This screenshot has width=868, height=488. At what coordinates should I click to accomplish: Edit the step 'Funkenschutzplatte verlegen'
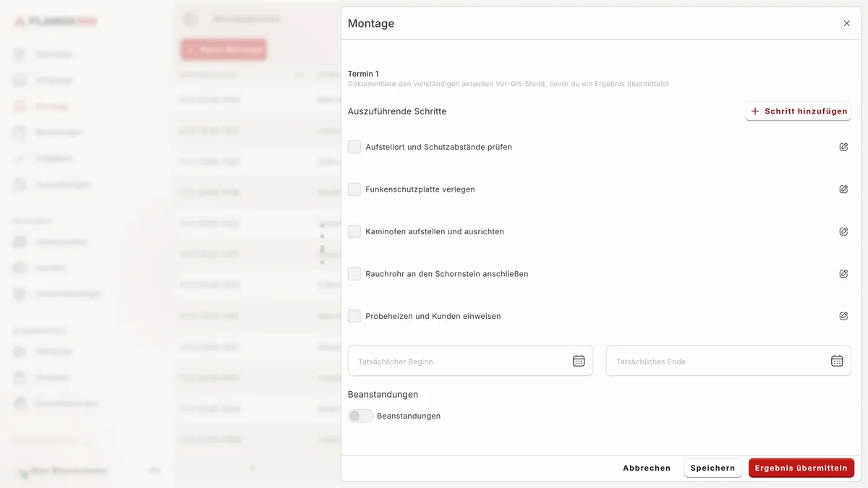(843, 189)
